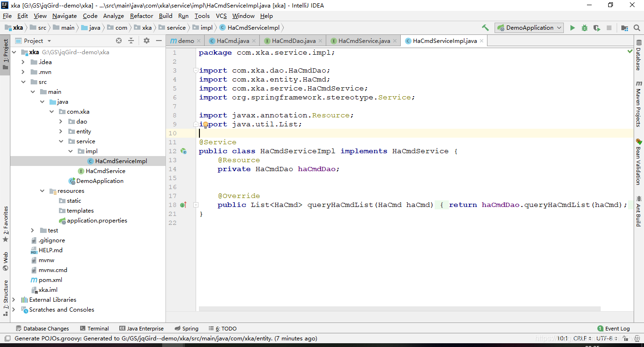Open the DemoApplication run configuration dropdown

point(529,28)
